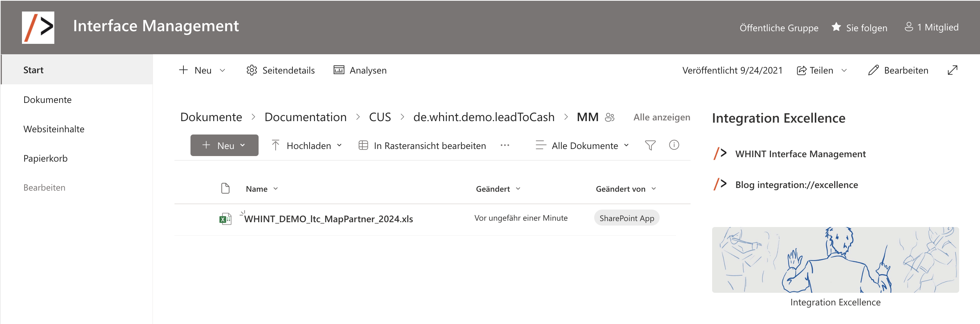
Task: Click Veröffentlicht 9/24/2021 status text
Action: click(x=732, y=70)
